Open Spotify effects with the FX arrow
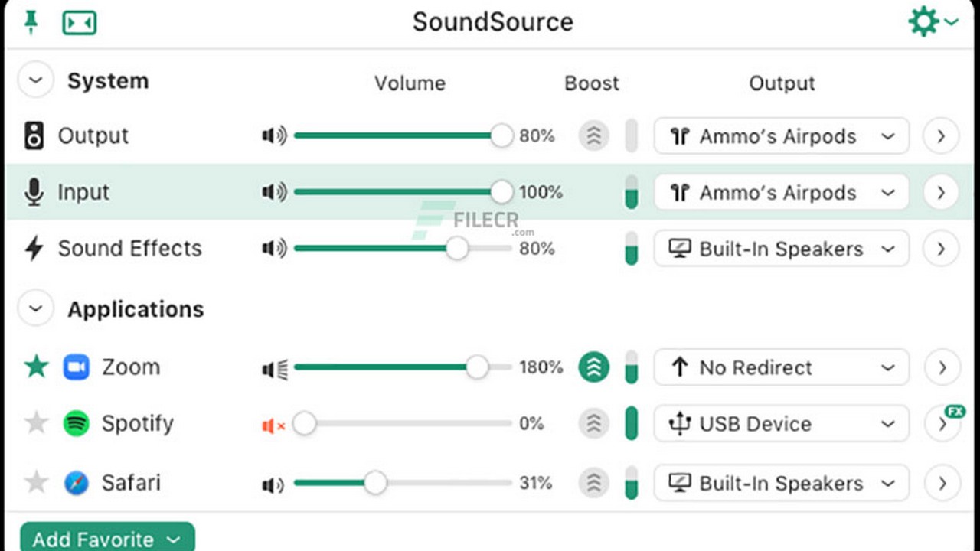This screenshot has height=551, width=980. pos(941,424)
